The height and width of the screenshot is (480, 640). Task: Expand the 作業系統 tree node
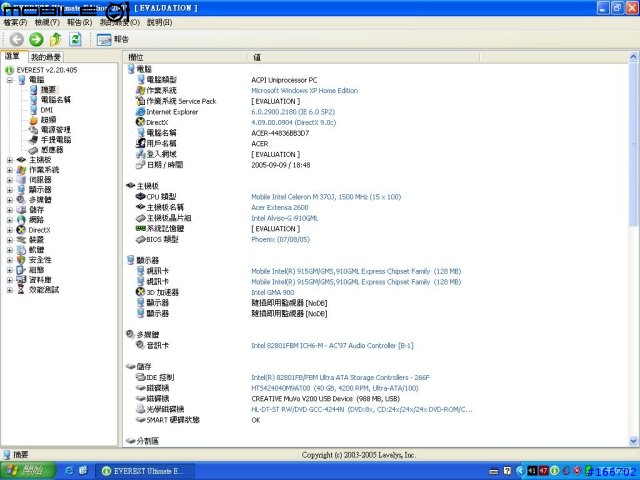tap(9, 170)
